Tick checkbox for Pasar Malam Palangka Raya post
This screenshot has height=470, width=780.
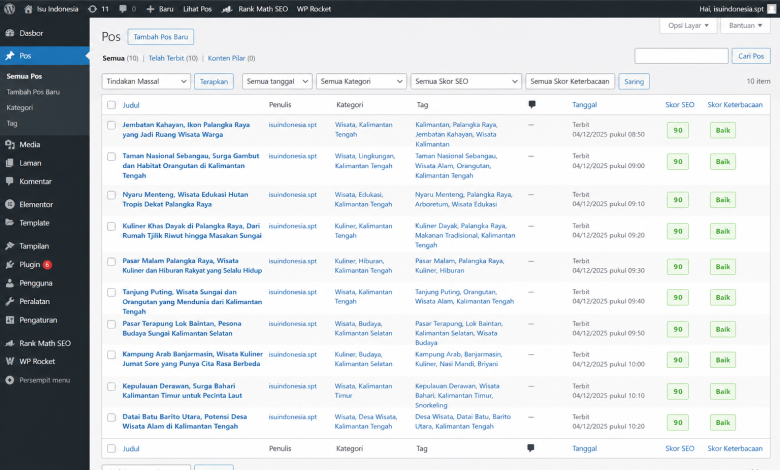pos(111,262)
